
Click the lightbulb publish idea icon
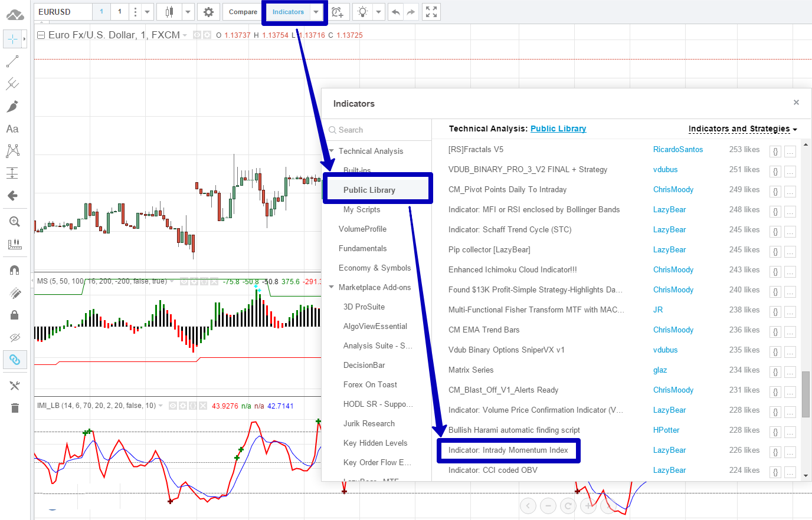[x=362, y=12]
